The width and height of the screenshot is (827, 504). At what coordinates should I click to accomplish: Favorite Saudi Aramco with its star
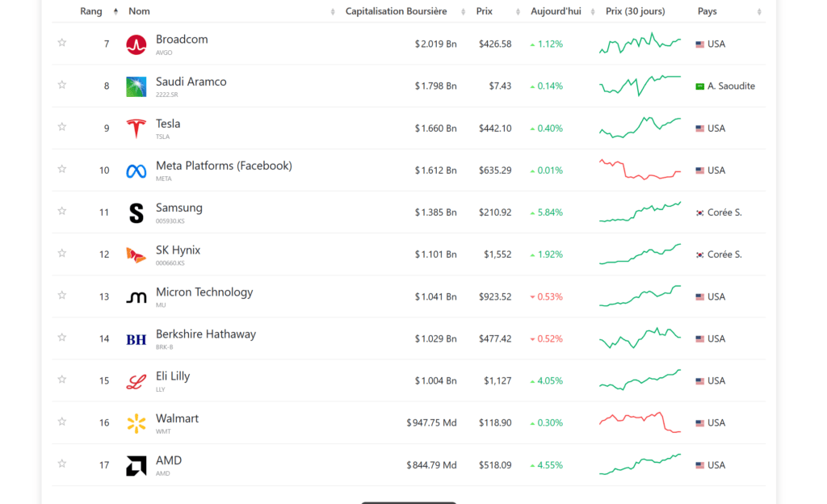[61, 84]
